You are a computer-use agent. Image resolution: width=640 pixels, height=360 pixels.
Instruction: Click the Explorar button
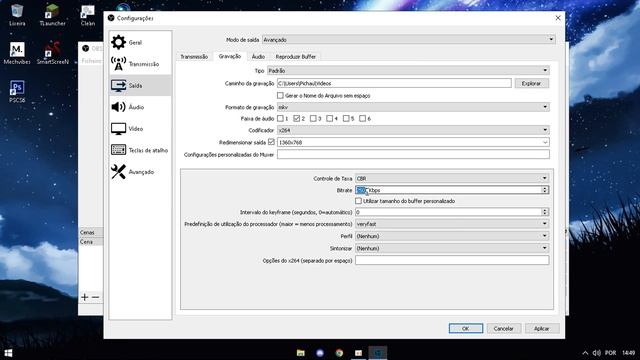pyautogui.click(x=531, y=83)
